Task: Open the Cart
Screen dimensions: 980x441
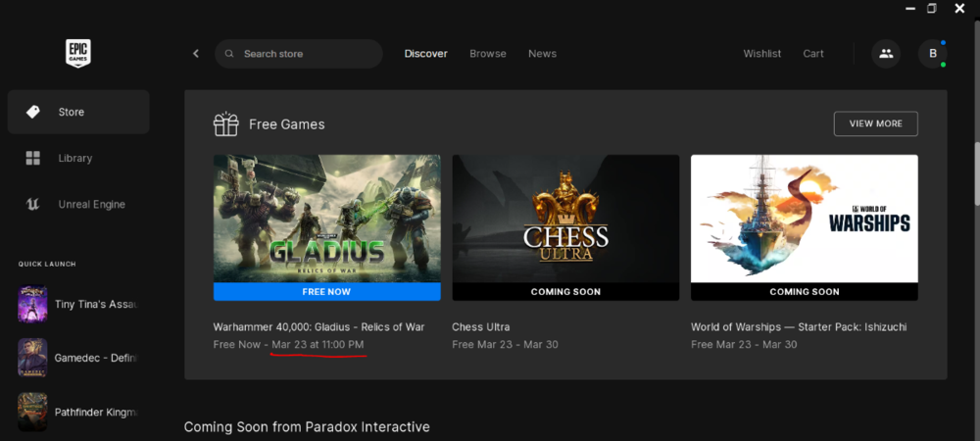Action: (813, 54)
